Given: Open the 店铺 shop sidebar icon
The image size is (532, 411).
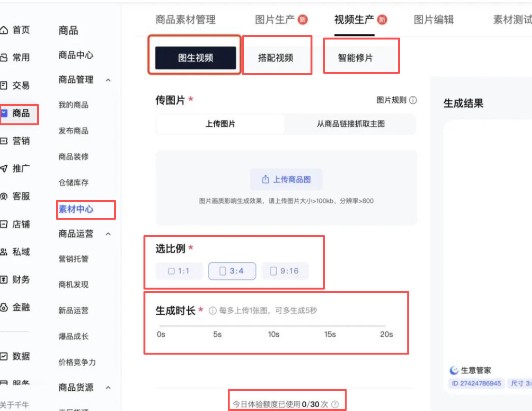Looking at the screenshot, I should (x=4, y=224).
